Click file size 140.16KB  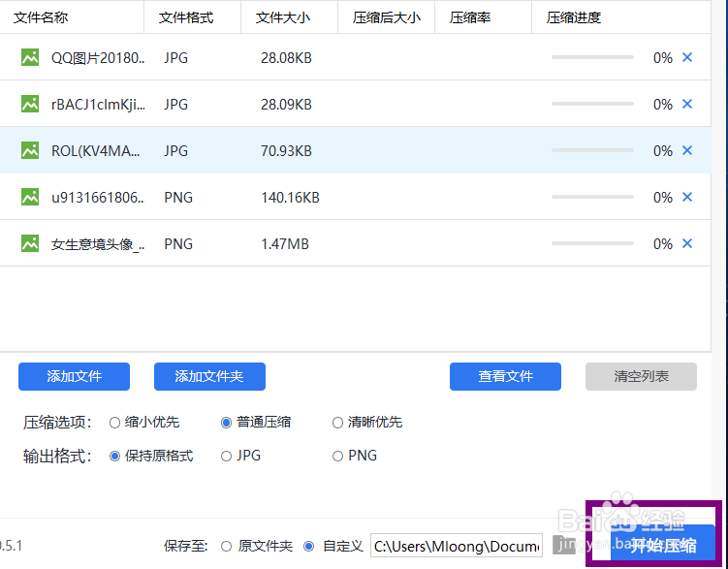click(290, 197)
